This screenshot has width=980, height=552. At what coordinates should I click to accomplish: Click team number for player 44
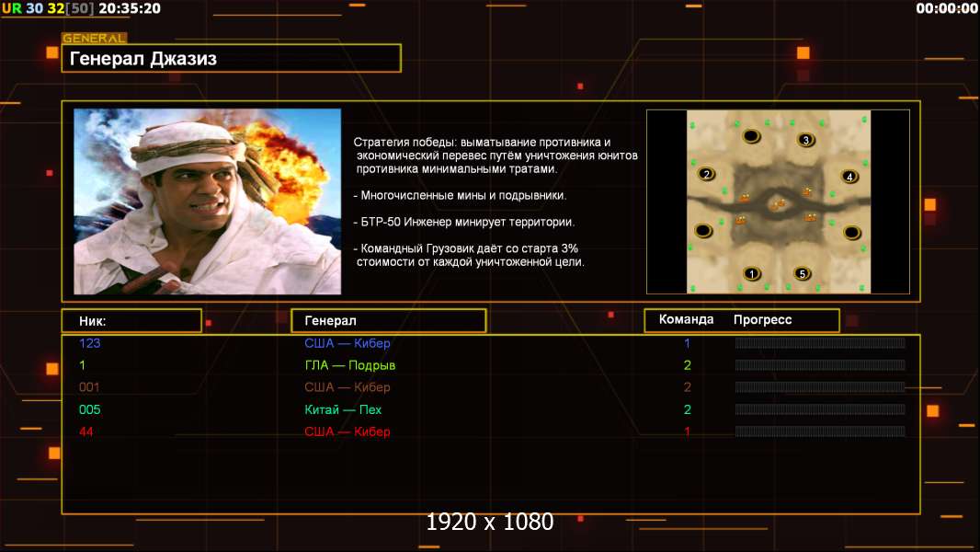coord(687,431)
